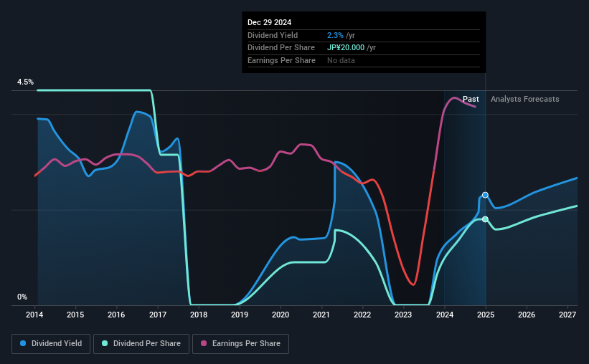The height and width of the screenshot is (364, 589).
Task: Click the pink dot in Earnings Per Share legend
Action: 204,343
